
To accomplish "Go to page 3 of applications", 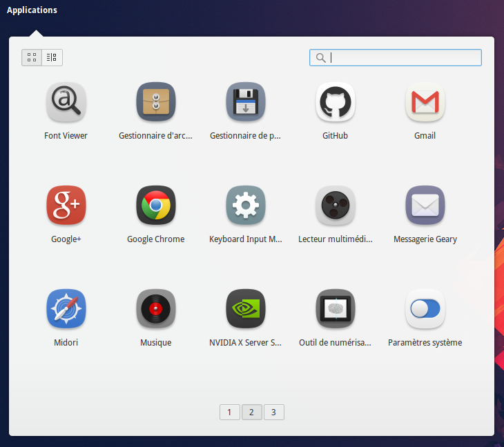I will (x=274, y=412).
